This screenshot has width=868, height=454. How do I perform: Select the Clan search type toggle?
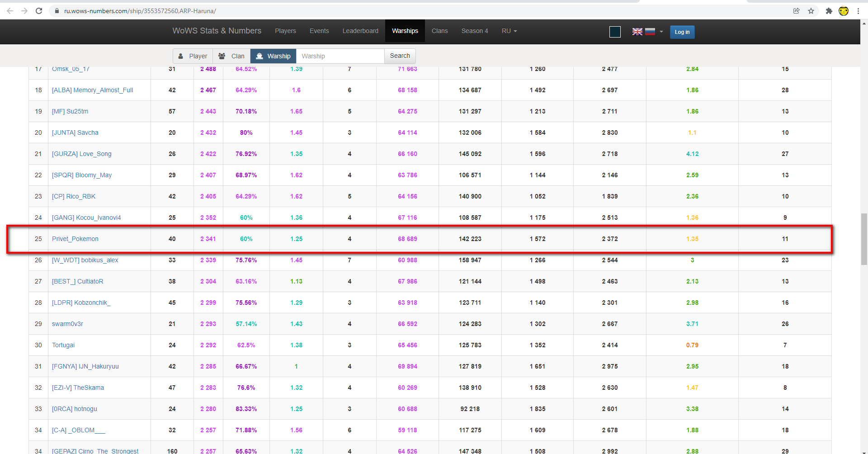pyautogui.click(x=231, y=56)
